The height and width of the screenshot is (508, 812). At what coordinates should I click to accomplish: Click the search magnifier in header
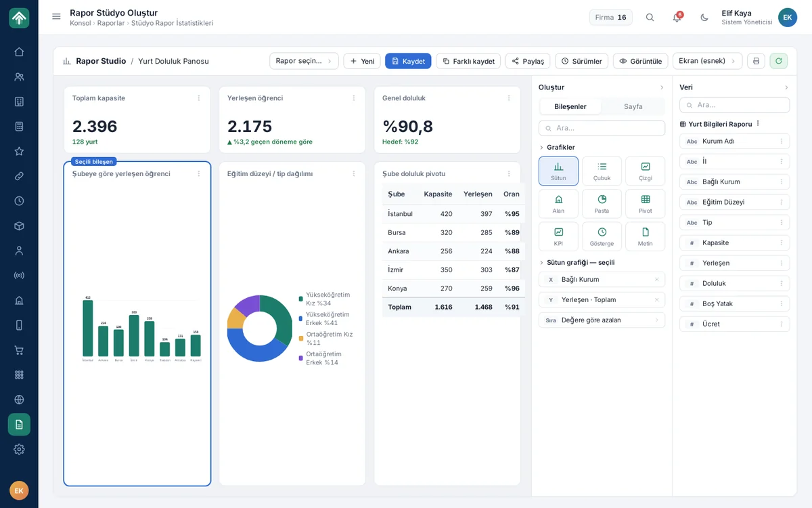click(x=650, y=18)
